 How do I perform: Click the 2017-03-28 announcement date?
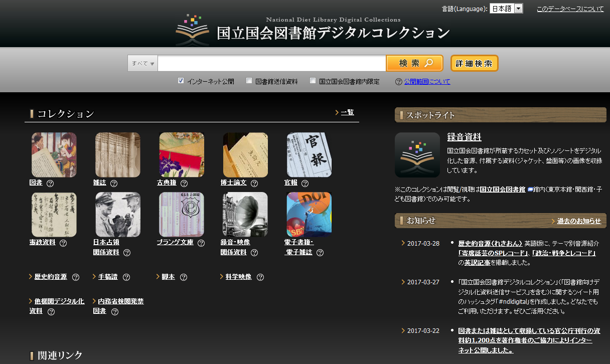point(423,244)
